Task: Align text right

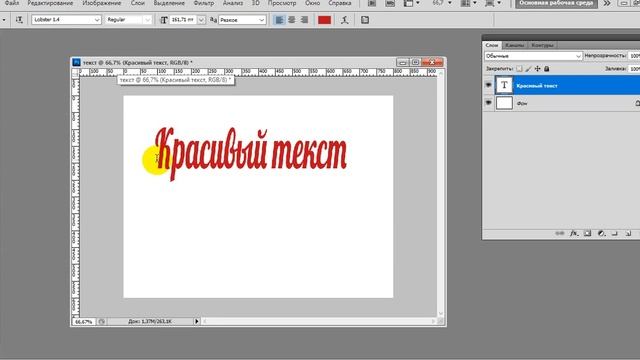Action: (304, 20)
